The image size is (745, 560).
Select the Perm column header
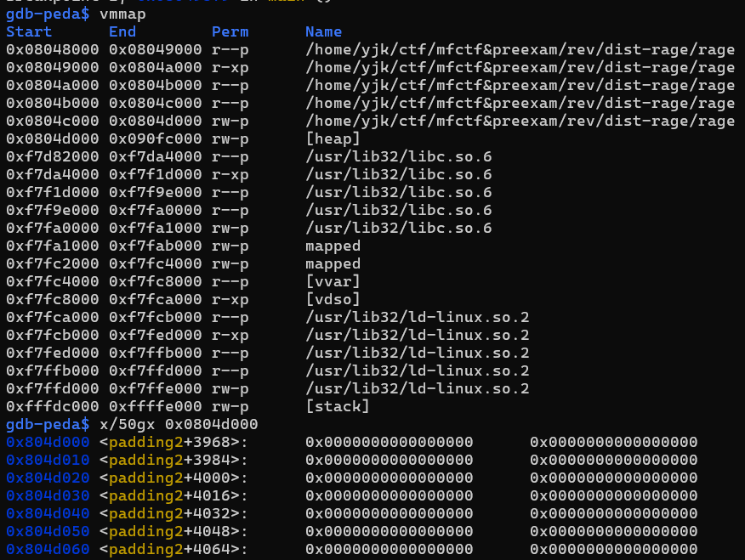tap(230, 32)
